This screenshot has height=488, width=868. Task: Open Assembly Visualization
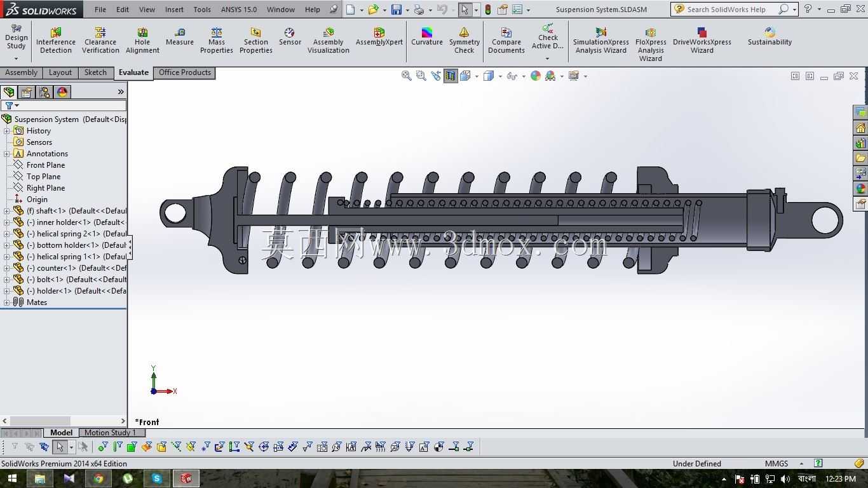point(329,41)
